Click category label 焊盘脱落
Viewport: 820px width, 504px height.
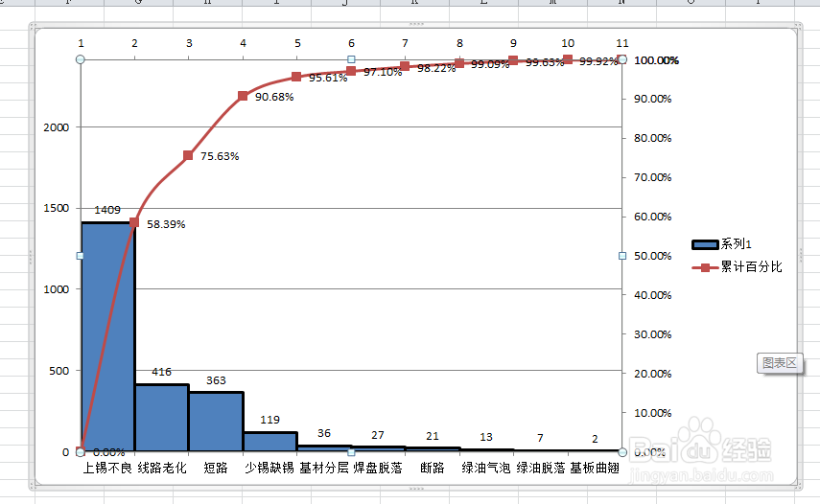pyautogui.click(x=378, y=468)
